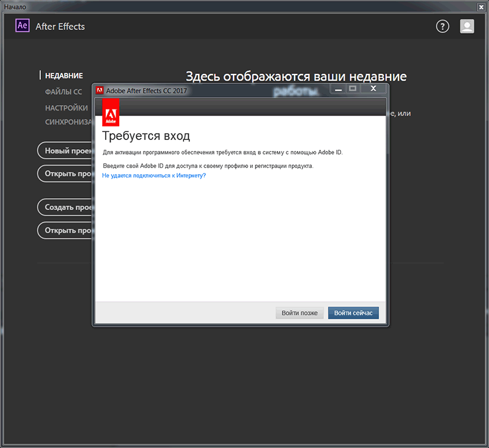Maximize the Adobe After Effects CC 2017 dialog

[353, 89]
